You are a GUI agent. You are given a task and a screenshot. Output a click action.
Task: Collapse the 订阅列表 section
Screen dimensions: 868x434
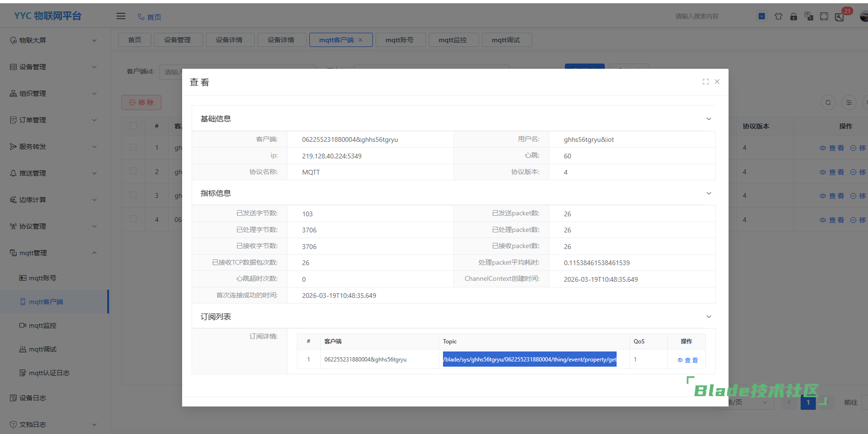click(x=709, y=317)
